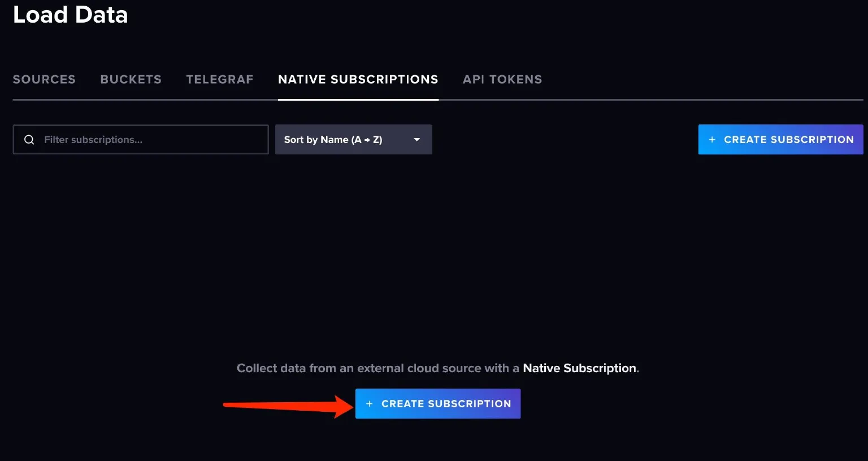Expand the subscription sorting options
Screen dimensions: 868x461
coord(353,139)
